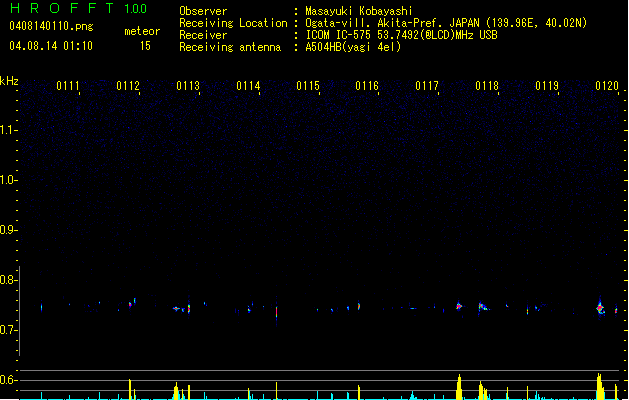
Task: Select observer name Masayuki Kobayashi
Action: coord(359,11)
